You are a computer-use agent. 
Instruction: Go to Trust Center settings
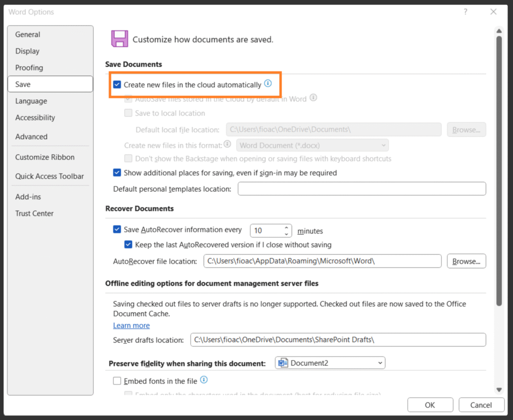[34, 214]
